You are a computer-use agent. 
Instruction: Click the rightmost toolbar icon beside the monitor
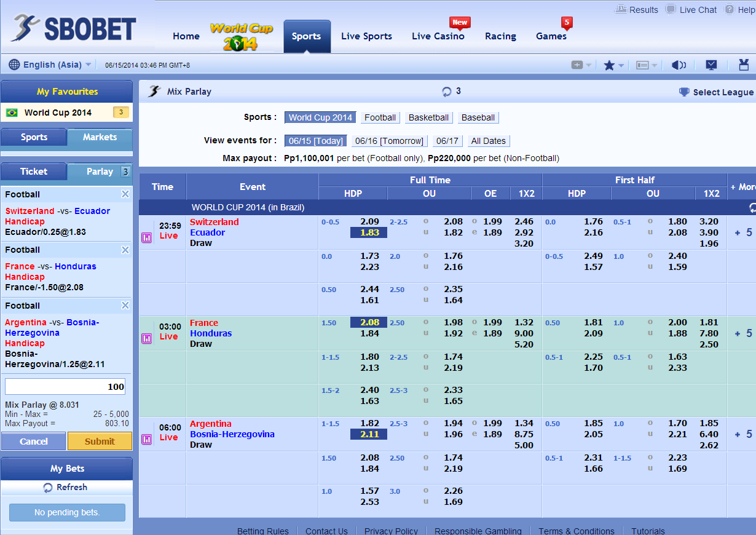pyautogui.click(x=744, y=65)
